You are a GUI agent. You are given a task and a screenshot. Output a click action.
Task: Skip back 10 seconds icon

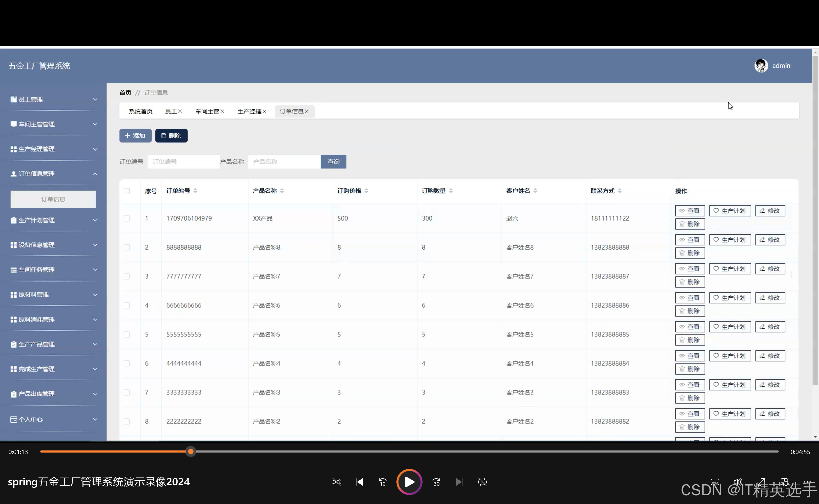tap(382, 482)
